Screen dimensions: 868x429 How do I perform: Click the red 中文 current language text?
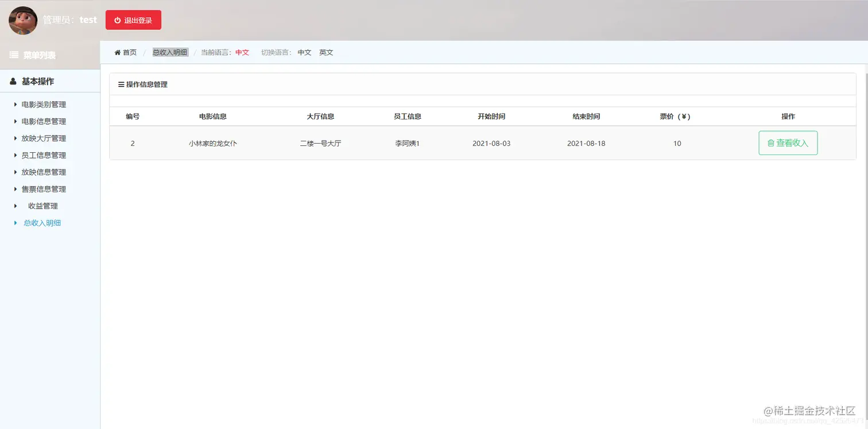click(x=242, y=52)
